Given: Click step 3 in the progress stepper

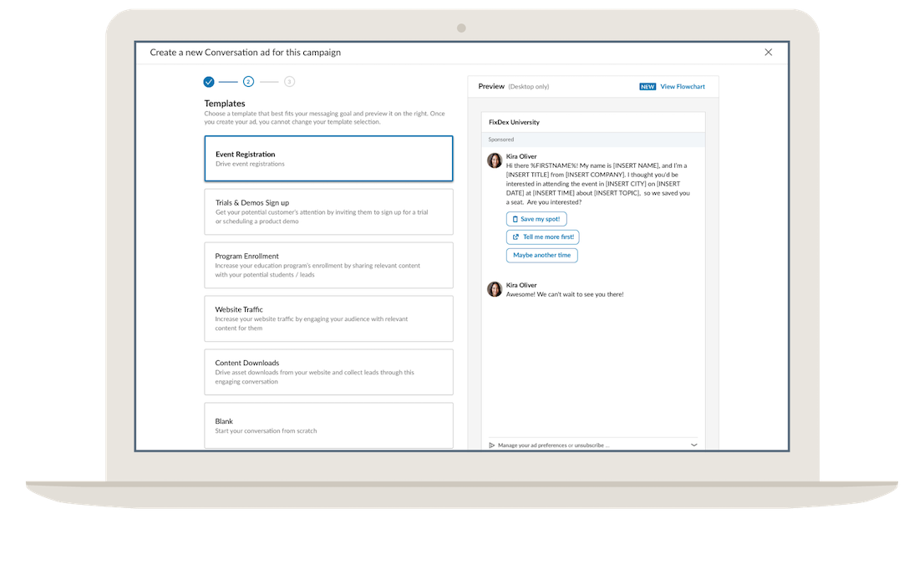Looking at the screenshot, I should tap(288, 82).
